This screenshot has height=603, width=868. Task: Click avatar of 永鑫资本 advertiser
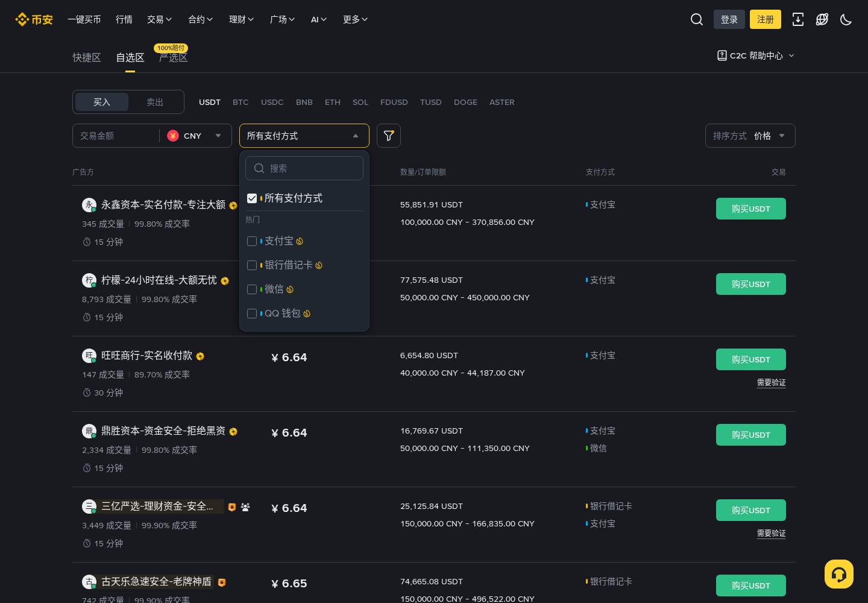click(x=89, y=205)
